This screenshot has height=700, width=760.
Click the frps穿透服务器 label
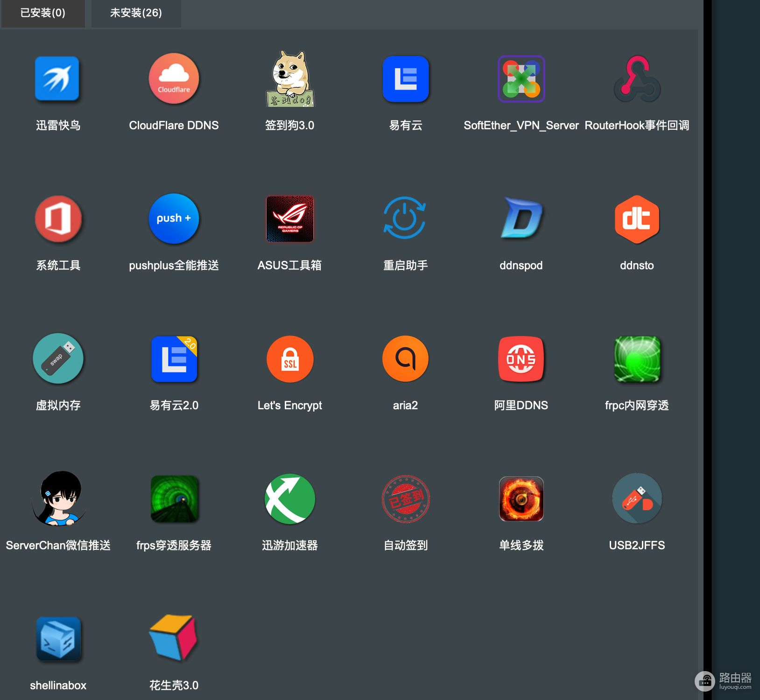point(174,545)
